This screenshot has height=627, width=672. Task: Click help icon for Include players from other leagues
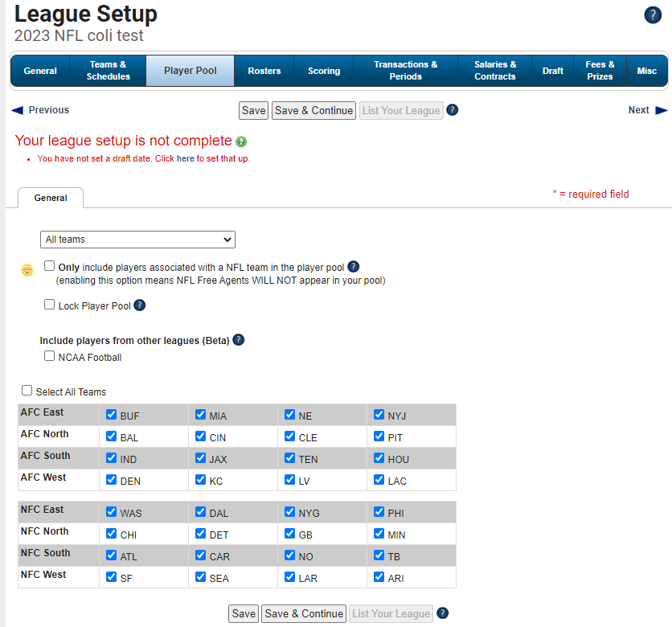[x=238, y=340]
